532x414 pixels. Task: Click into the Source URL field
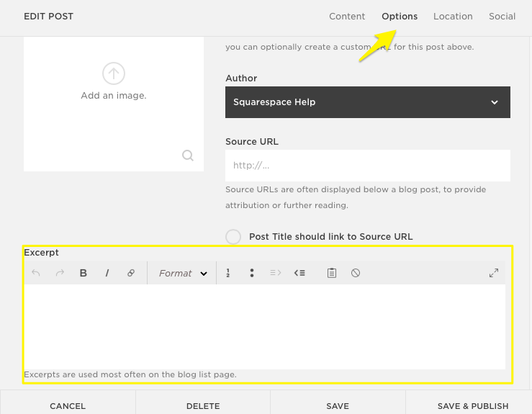coord(367,166)
